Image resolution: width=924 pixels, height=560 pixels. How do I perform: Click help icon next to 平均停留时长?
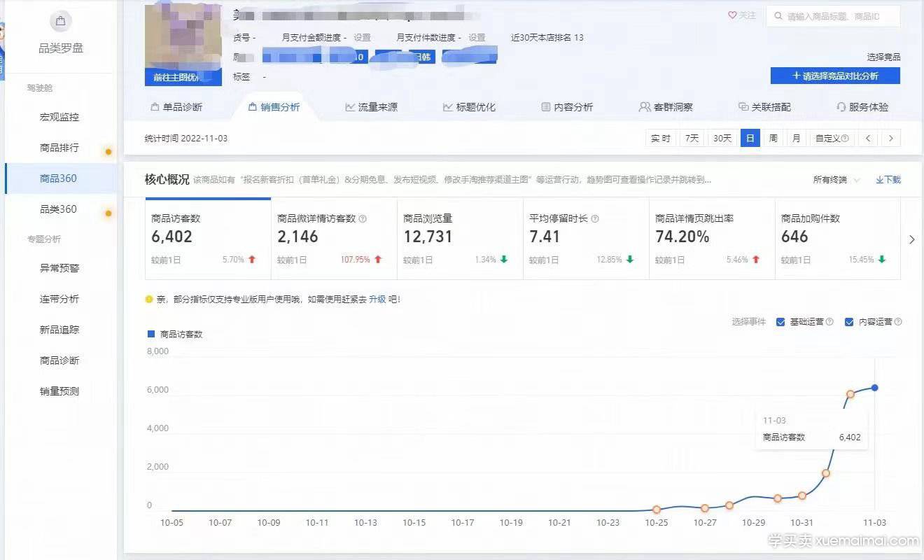point(595,218)
